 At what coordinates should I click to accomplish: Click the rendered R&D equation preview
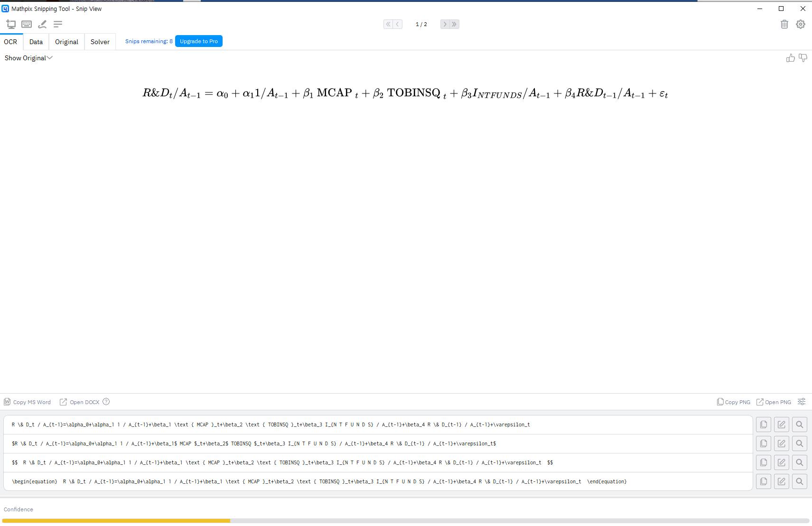tap(405, 93)
